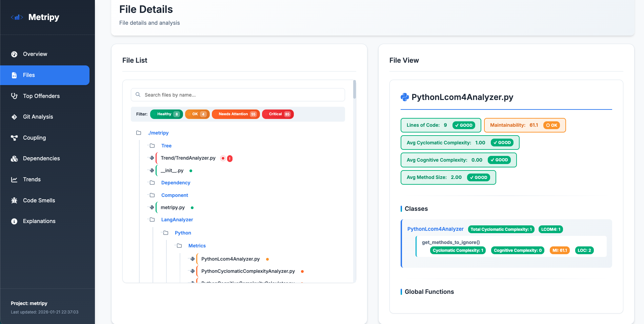The height and width of the screenshot is (324, 644).
Task: Enable the Critical files filter
Action: point(278,114)
